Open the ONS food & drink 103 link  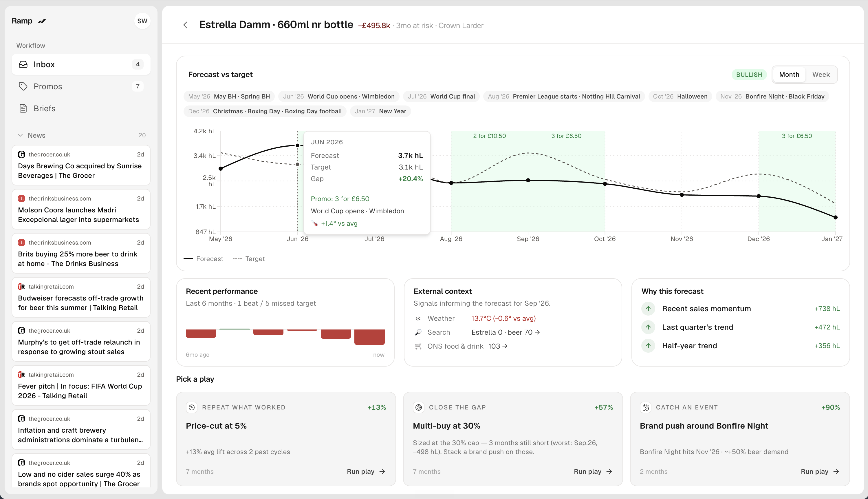(x=498, y=346)
